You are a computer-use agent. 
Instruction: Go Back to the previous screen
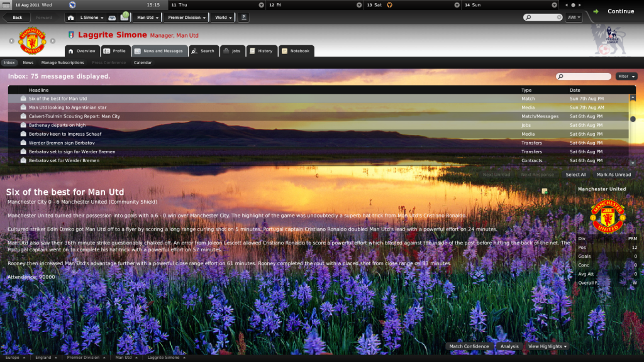[x=17, y=18]
